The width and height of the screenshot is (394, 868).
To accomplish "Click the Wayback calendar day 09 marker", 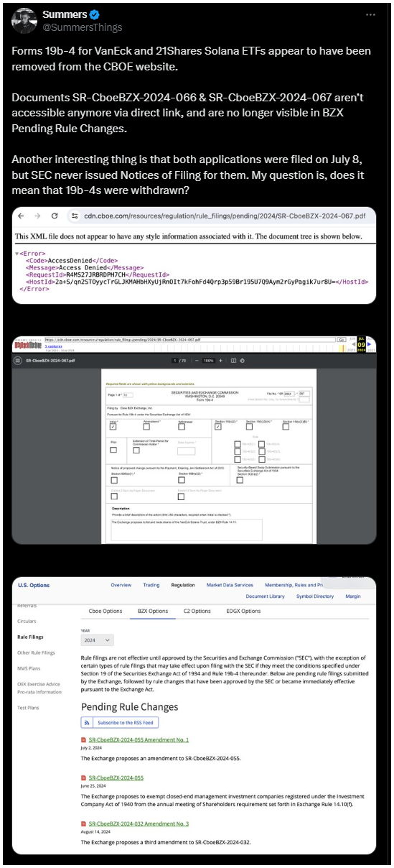I will pyautogui.click(x=361, y=343).
